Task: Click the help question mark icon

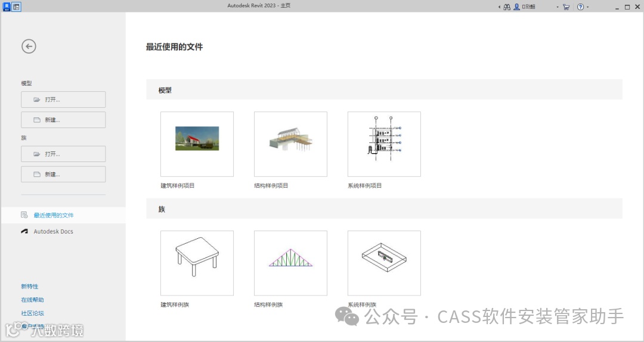Action: [x=580, y=7]
